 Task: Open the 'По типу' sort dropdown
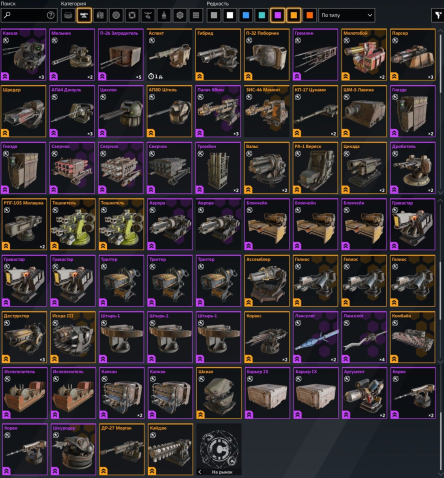click(347, 15)
